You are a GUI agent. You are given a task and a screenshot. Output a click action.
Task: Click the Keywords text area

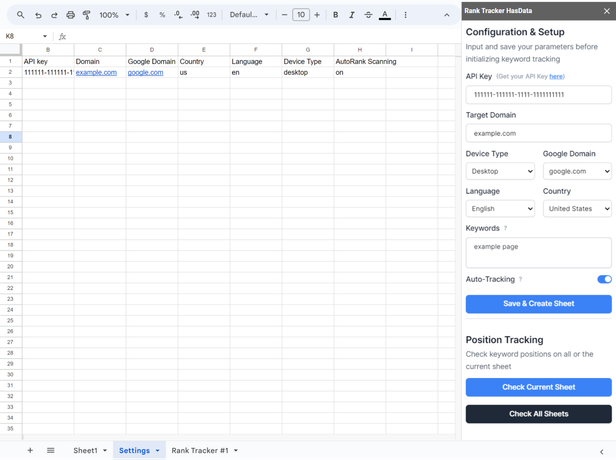tap(539, 253)
